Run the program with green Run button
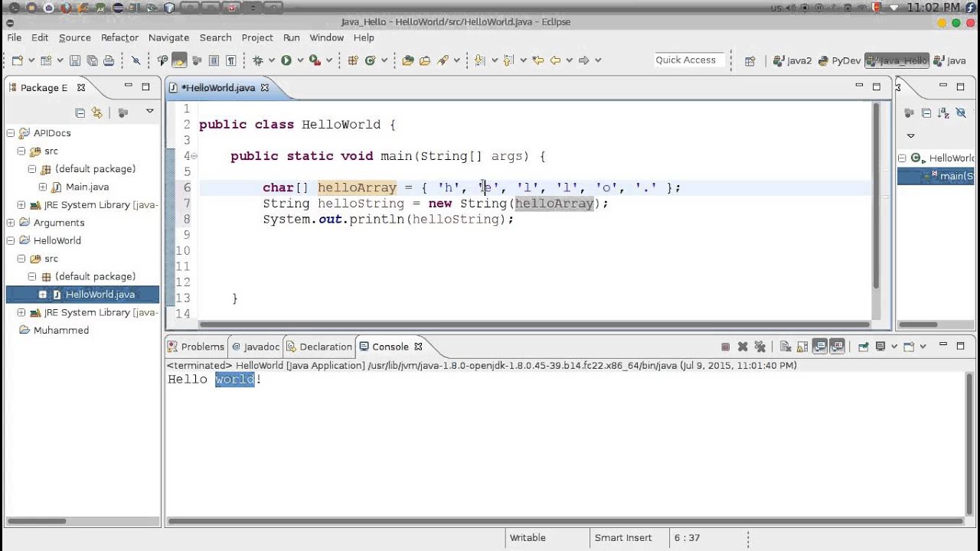 (x=286, y=60)
